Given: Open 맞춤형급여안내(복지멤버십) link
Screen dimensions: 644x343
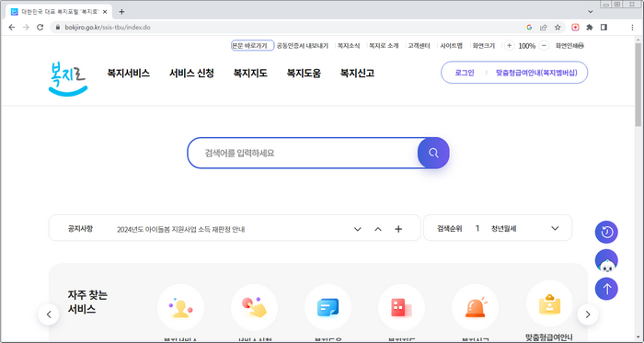Looking at the screenshot, I should [x=536, y=73].
